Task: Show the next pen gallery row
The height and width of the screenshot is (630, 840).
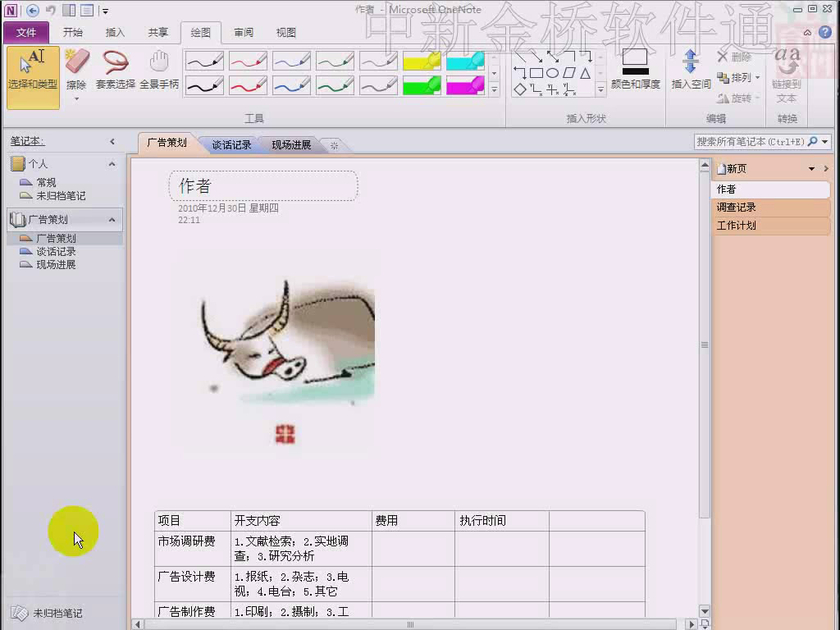Action: [x=494, y=73]
